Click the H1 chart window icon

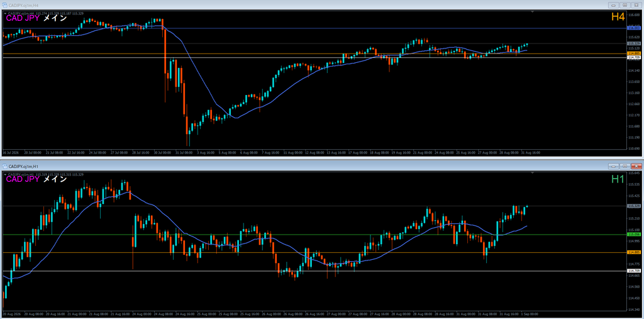[x=5, y=166]
